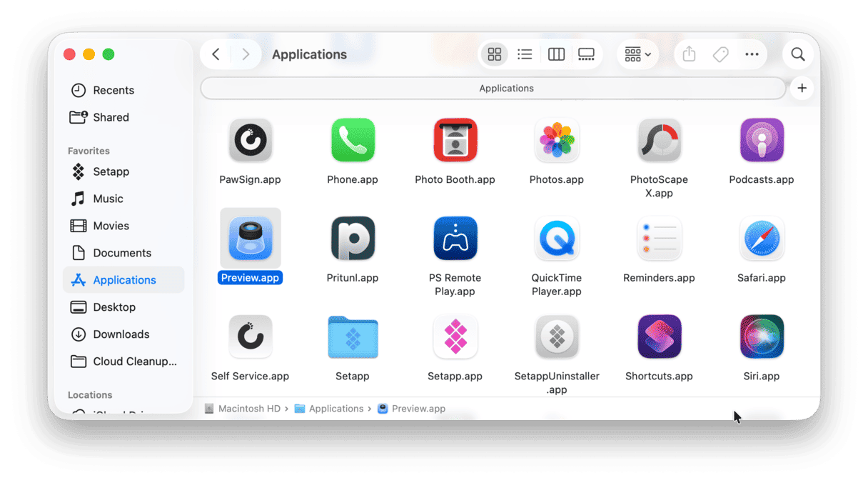Viewport: 868px width, 483px height.
Task: Go back with the left chevron
Action: click(216, 54)
